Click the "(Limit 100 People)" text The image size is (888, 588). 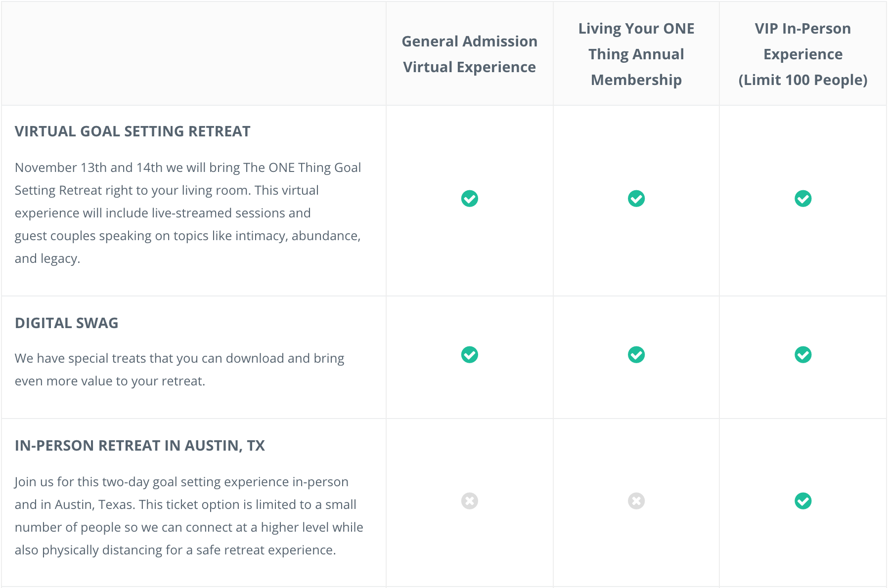[x=802, y=80]
